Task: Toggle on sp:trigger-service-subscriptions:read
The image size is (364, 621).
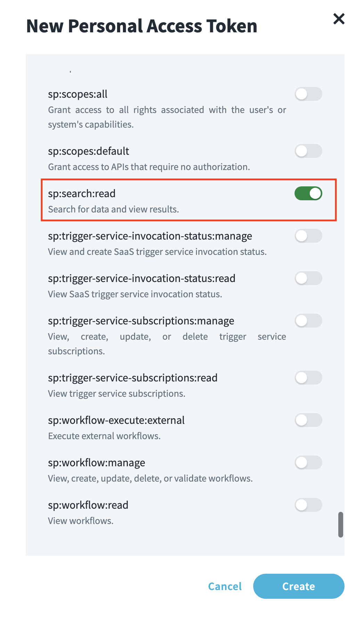Action: (x=308, y=378)
